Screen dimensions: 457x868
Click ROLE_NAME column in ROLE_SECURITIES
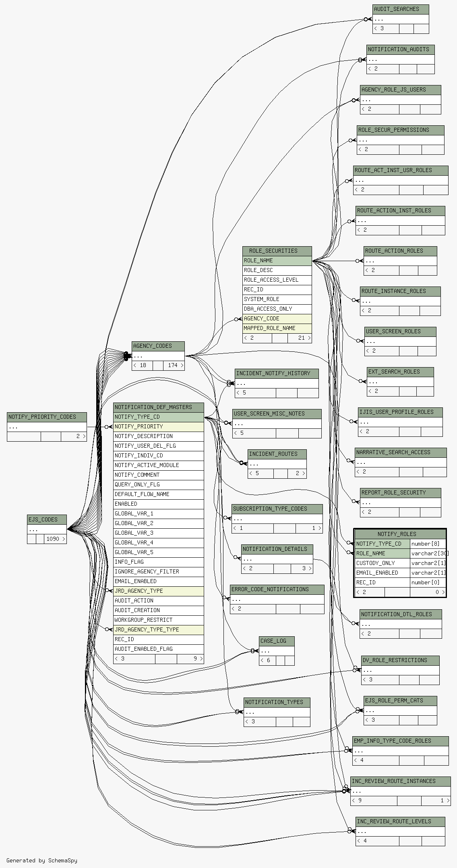277,261
